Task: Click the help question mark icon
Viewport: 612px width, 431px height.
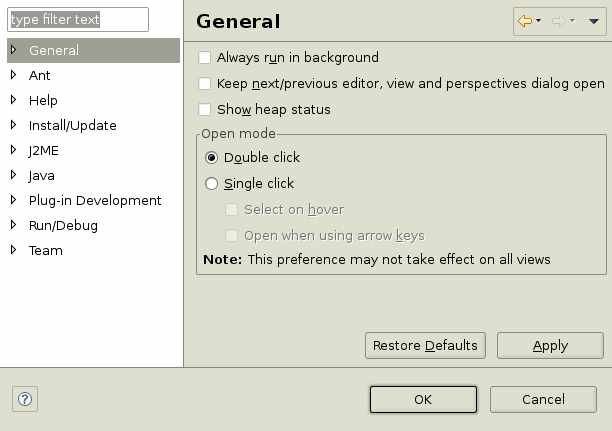Action: [x=25, y=399]
